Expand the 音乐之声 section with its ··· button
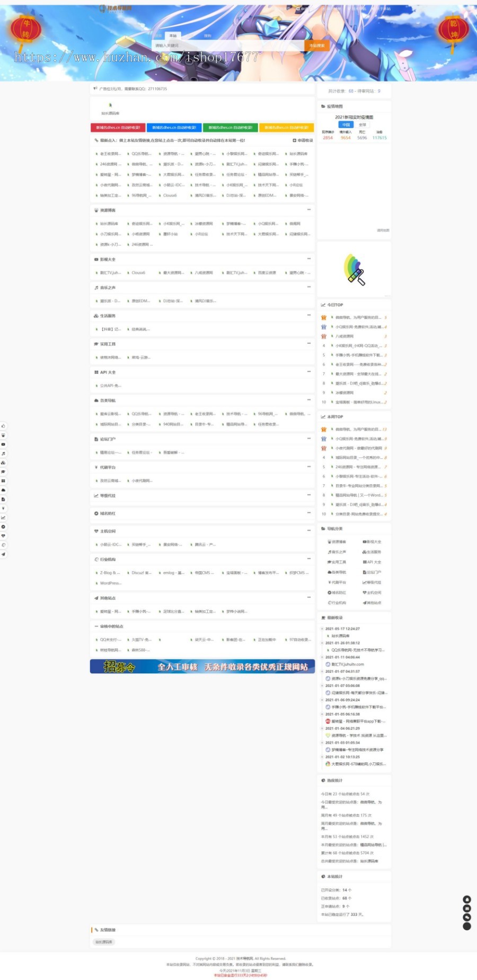Screen dimensions: 477x980 point(308,287)
